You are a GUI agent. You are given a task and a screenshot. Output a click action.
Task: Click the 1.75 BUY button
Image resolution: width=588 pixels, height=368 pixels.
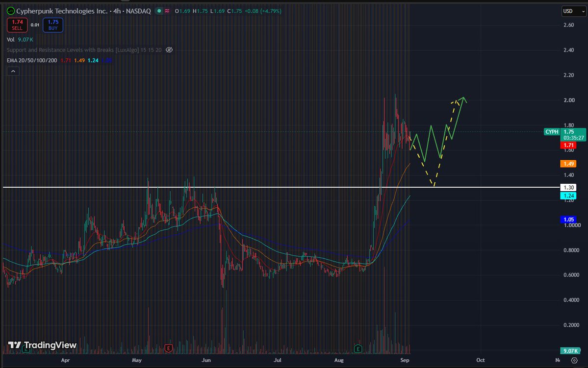[53, 25]
